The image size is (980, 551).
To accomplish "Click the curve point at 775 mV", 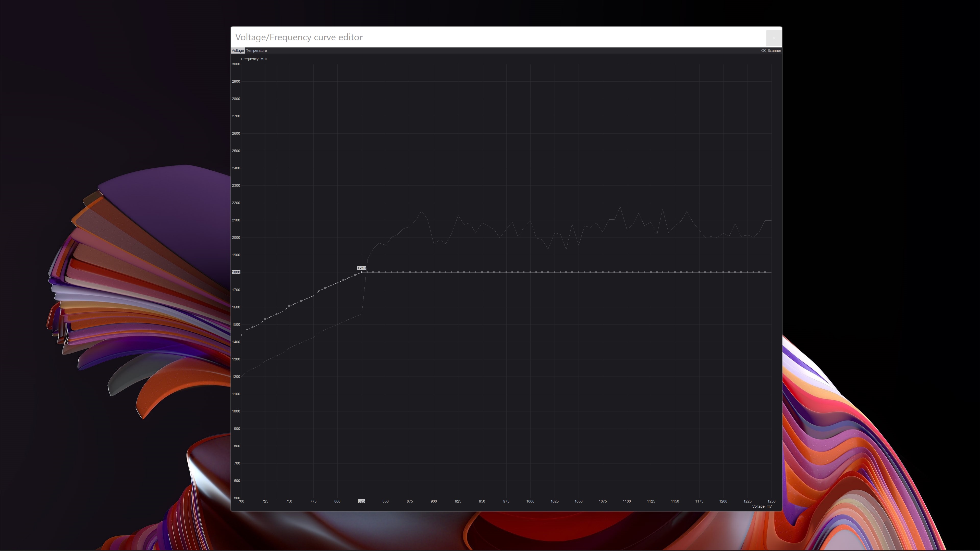I will [313, 295].
